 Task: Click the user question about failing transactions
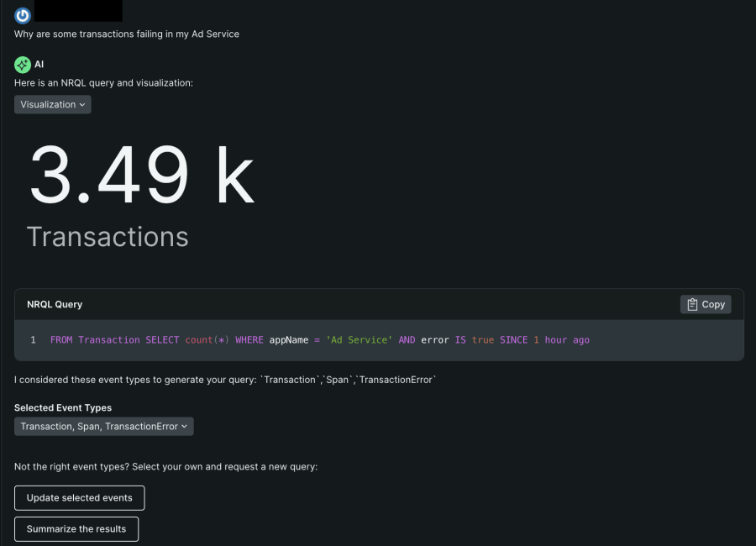pos(127,34)
